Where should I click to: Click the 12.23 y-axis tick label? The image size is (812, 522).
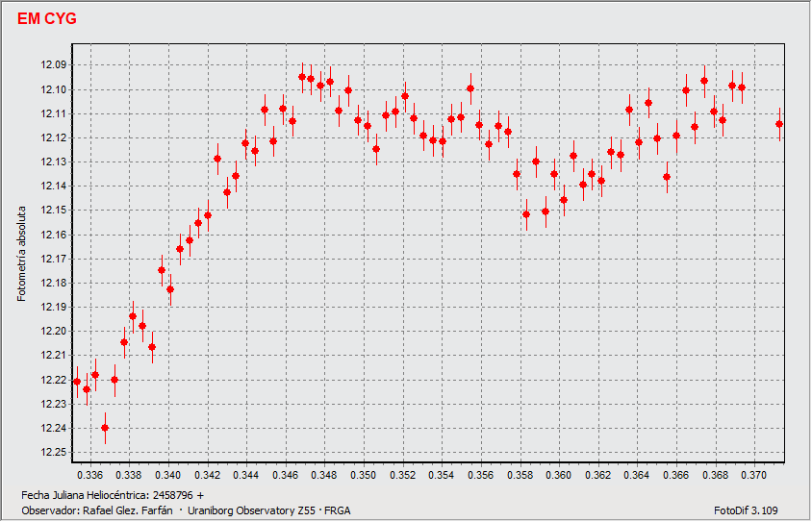pos(53,404)
